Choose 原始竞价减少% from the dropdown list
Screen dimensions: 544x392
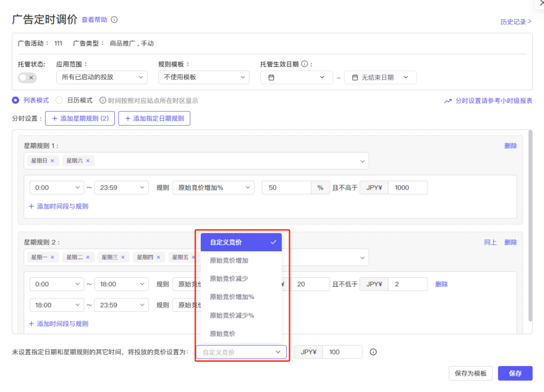(241, 316)
